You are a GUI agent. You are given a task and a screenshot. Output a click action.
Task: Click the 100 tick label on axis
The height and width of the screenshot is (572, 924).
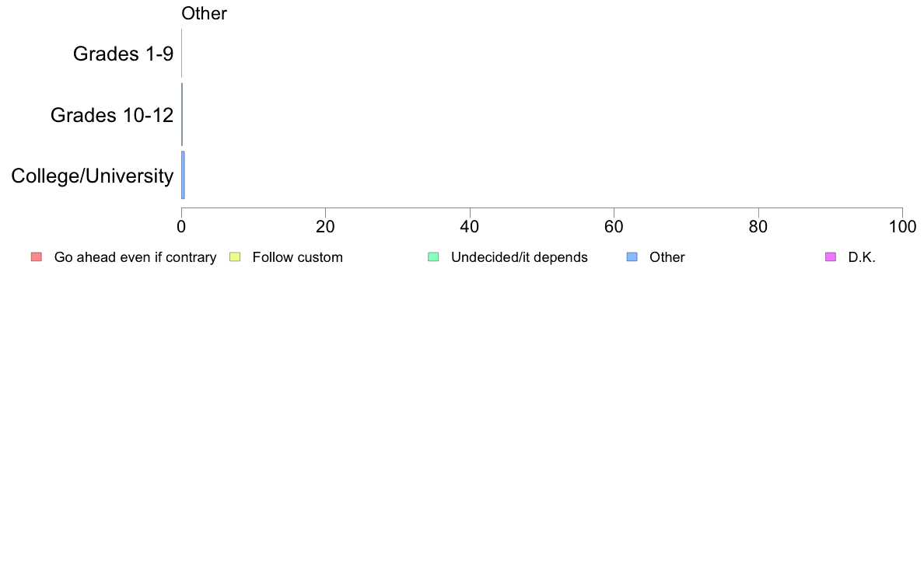902,227
